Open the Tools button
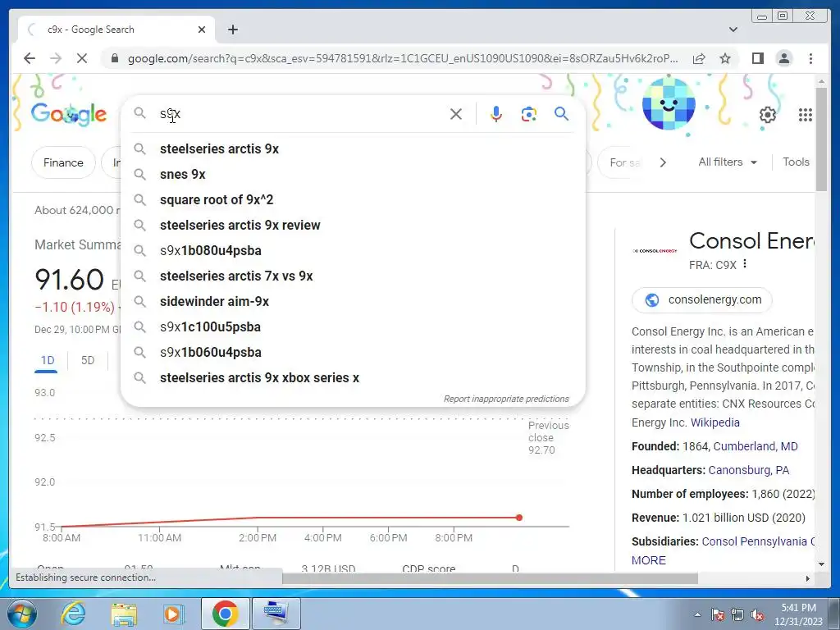 796,162
